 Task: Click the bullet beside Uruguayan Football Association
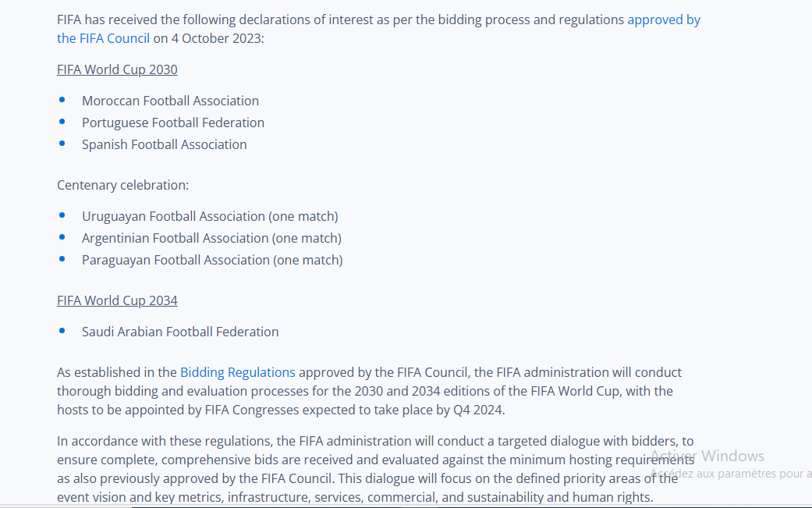click(62, 215)
